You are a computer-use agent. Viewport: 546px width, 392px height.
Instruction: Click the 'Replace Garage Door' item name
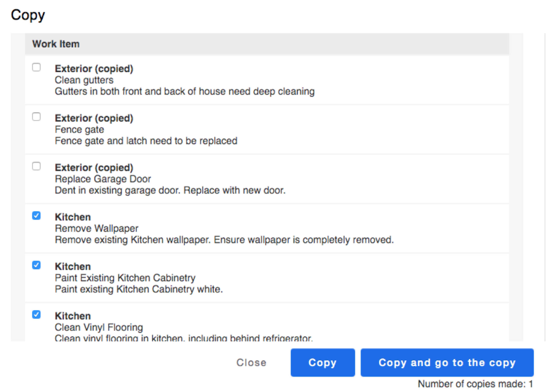click(x=103, y=179)
